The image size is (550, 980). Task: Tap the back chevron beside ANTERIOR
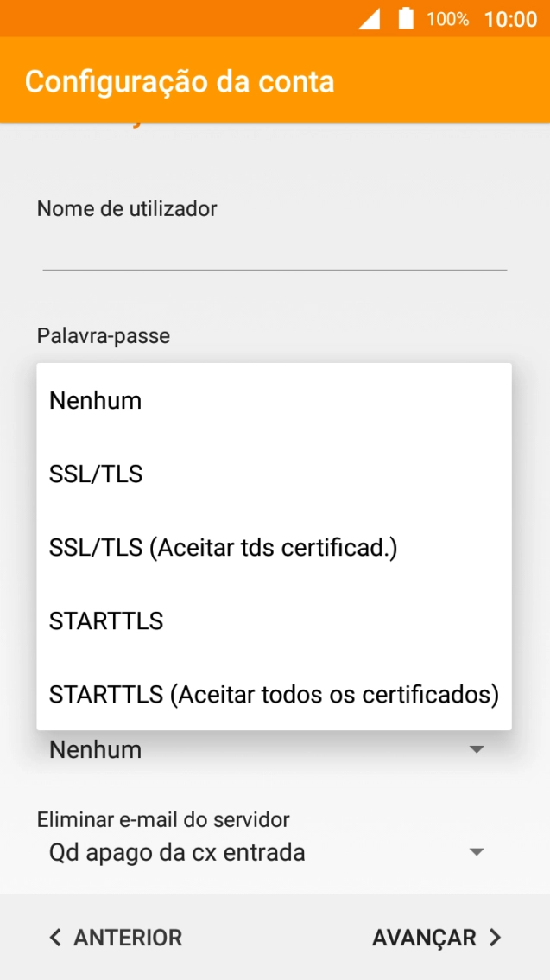click(x=54, y=937)
